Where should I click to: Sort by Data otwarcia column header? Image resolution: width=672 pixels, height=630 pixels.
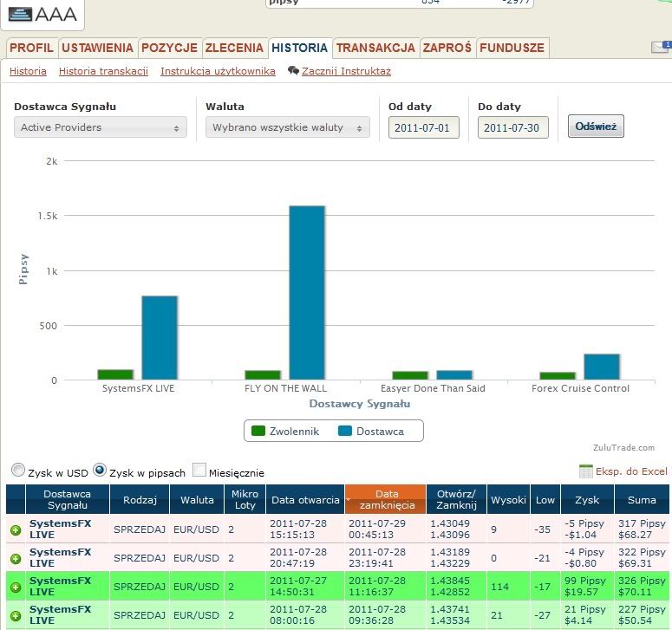[x=305, y=499]
